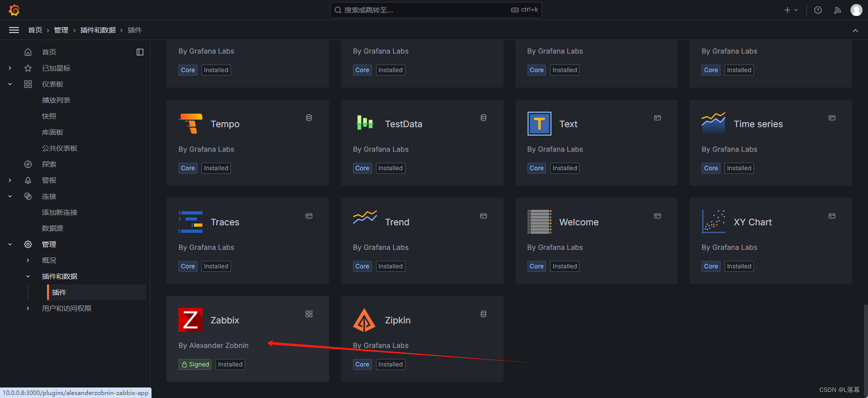Click the Trend plugin logo

365,218
